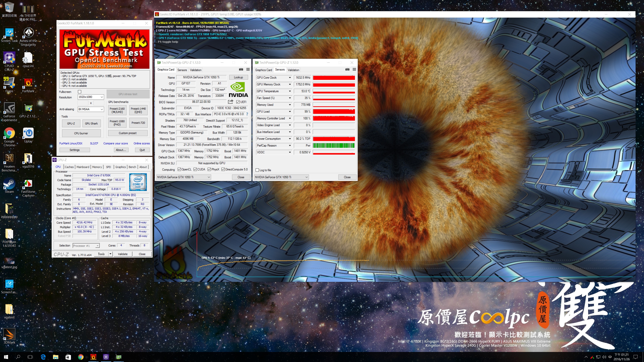Image resolution: width=644 pixels, height=362 pixels.
Task: Click FurMark custom resolution width field
Action: pyautogui.click(x=83, y=103)
